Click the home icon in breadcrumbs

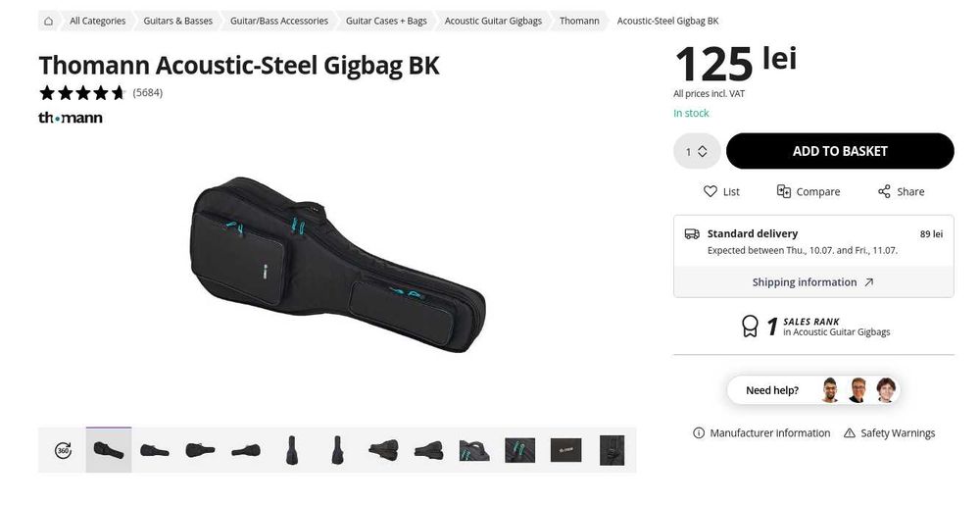click(48, 21)
